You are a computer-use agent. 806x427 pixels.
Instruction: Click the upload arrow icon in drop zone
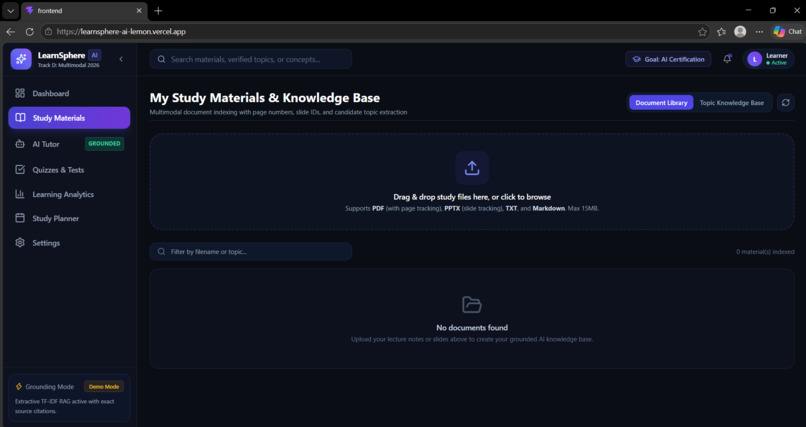click(x=472, y=168)
